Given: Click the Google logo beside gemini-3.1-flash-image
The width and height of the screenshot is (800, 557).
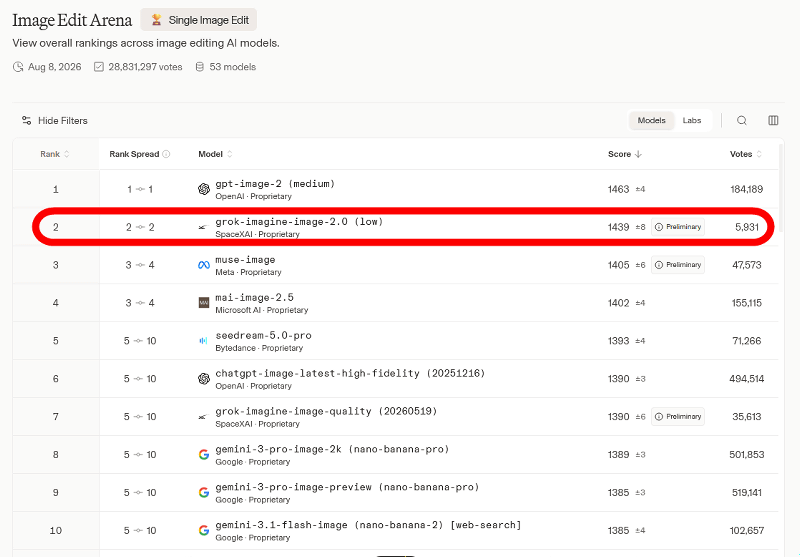Looking at the screenshot, I should pyautogui.click(x=204, y=530).
